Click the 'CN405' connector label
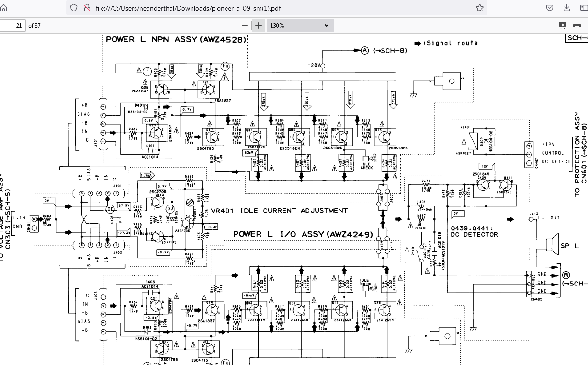 (537, 299)
